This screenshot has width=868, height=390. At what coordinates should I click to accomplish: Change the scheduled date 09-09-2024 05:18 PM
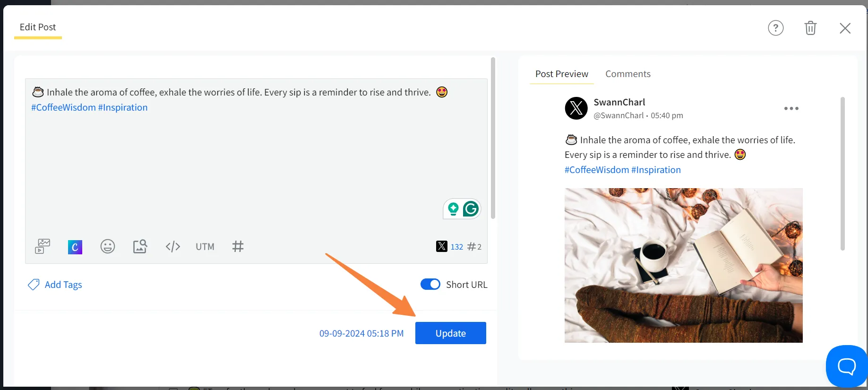361,333
